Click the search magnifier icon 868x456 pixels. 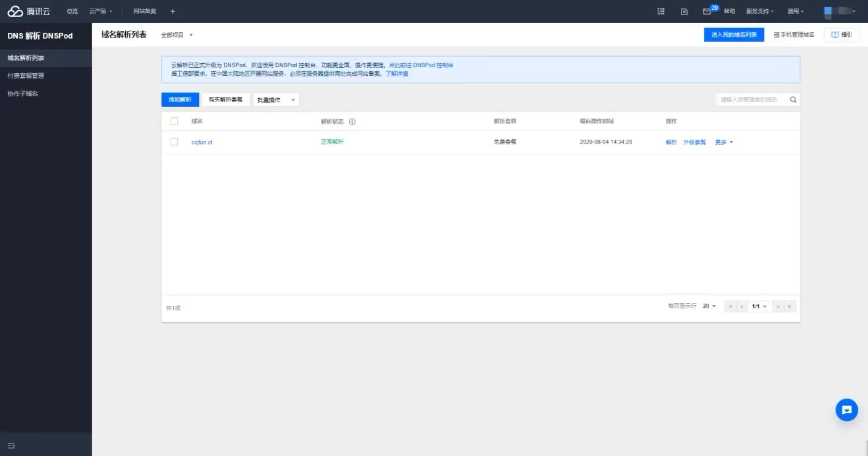tap(793, 100)
